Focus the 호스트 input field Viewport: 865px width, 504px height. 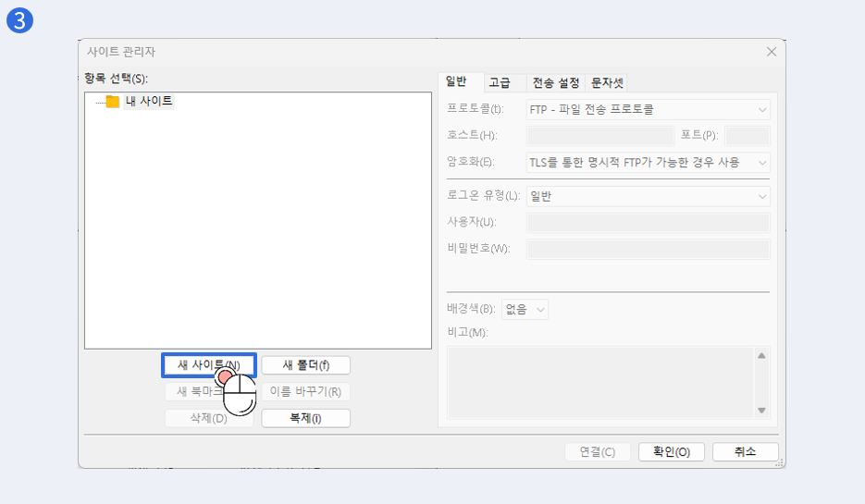coord(600,136)
